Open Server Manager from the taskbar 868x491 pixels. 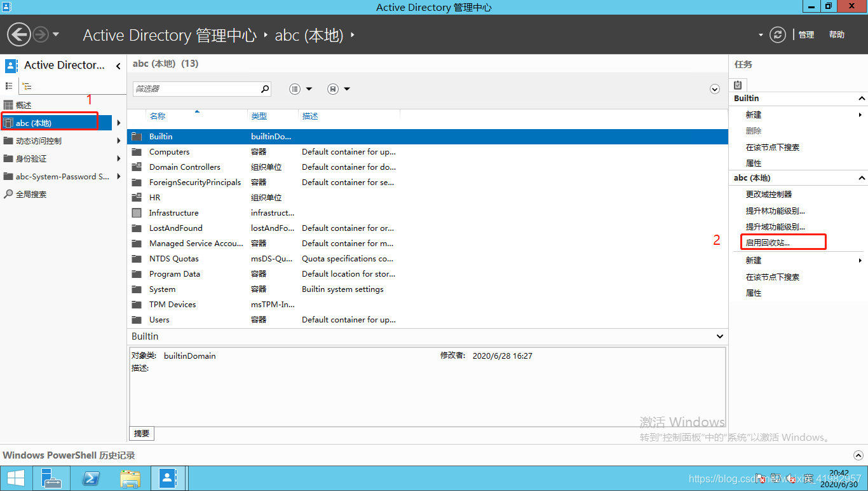(51, 478)
